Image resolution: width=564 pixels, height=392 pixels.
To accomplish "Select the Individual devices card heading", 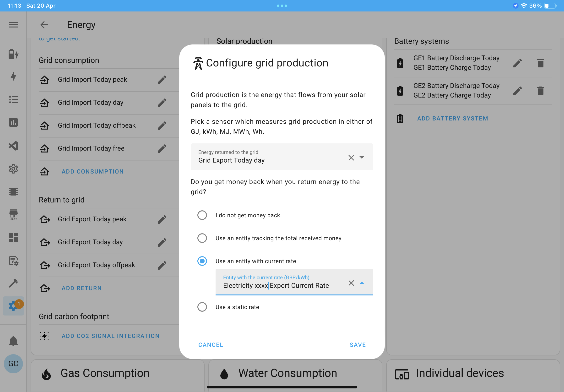I will pyautogui.click(x=460, y=373).
